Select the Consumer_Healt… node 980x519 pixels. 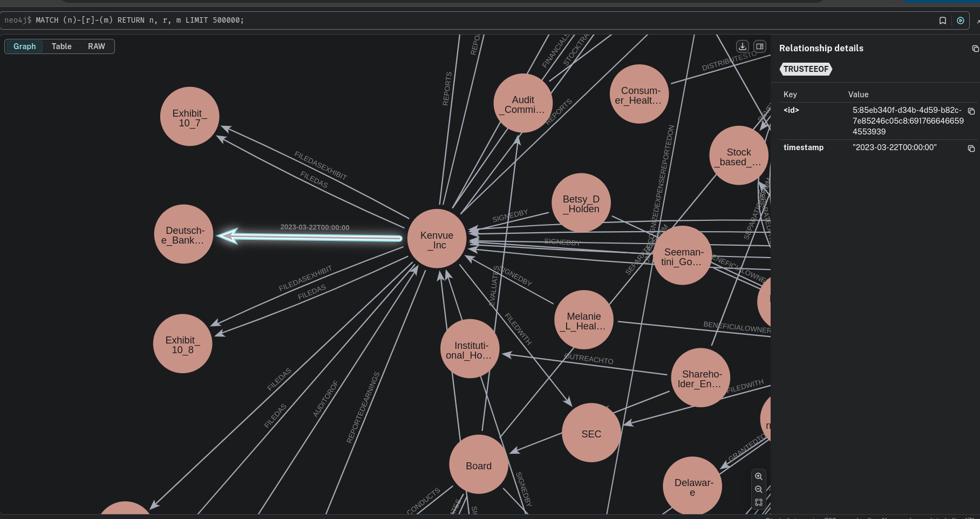[x=639, y=94]
